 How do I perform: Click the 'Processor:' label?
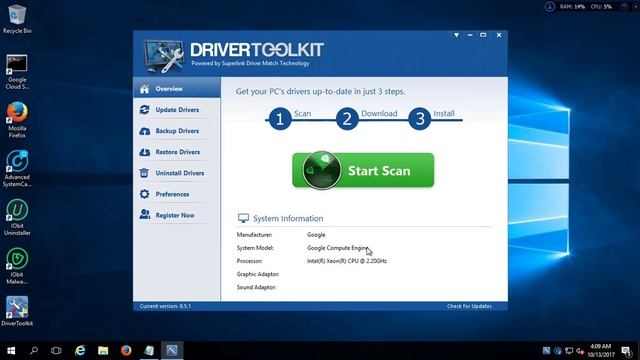click(249, 261)
